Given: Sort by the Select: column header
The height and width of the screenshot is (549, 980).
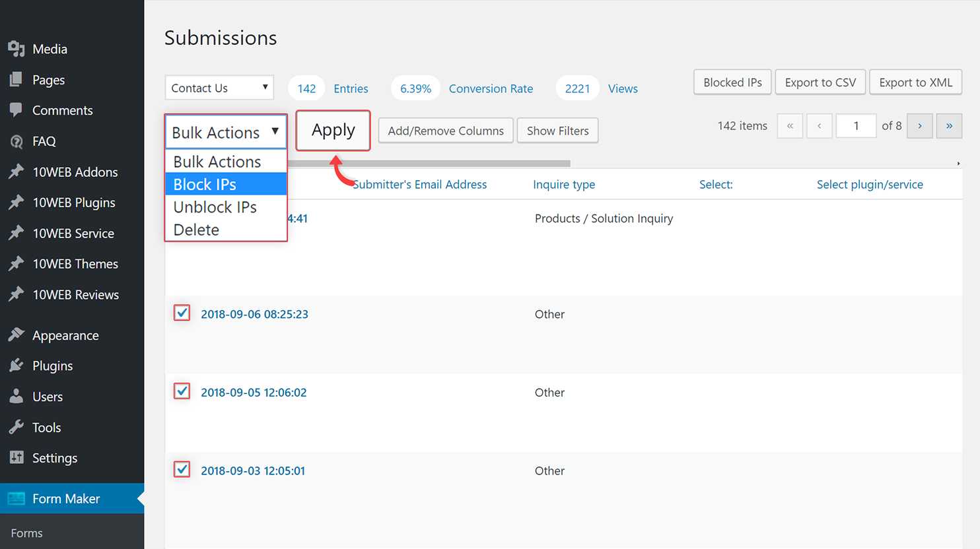Looking at the screenshot, I should tap(716, 185).
